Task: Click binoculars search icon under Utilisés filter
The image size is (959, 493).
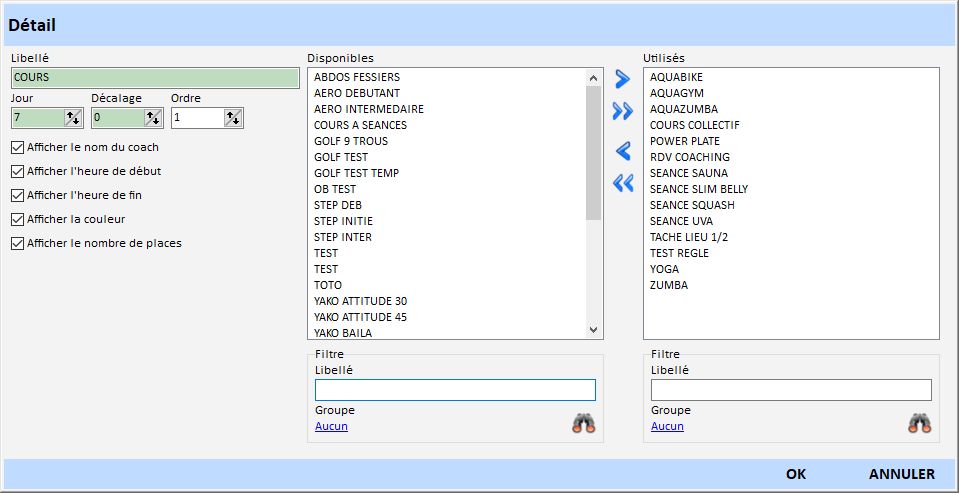Action: 919,423
